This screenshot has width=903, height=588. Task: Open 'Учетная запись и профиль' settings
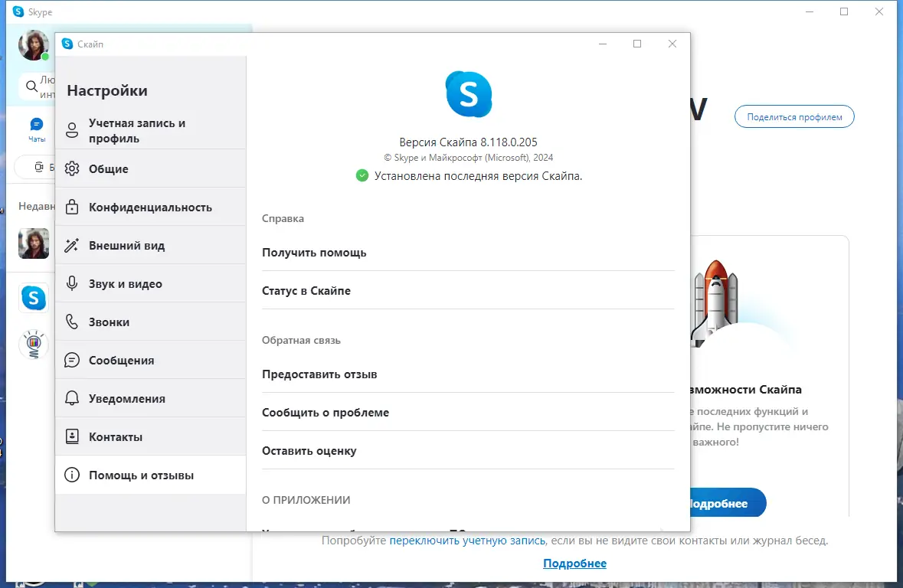click(x=151, y=130)
